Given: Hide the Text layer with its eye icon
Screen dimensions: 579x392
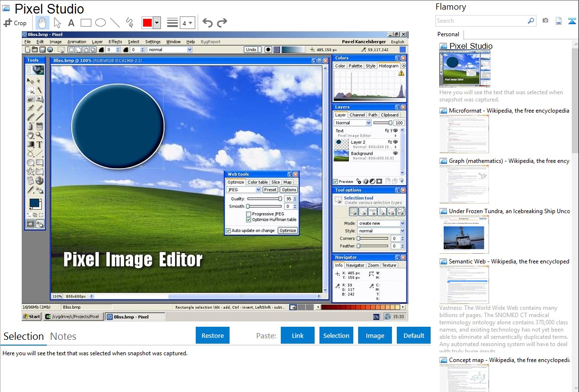Looking at the screenshot, I should point(395,131).
